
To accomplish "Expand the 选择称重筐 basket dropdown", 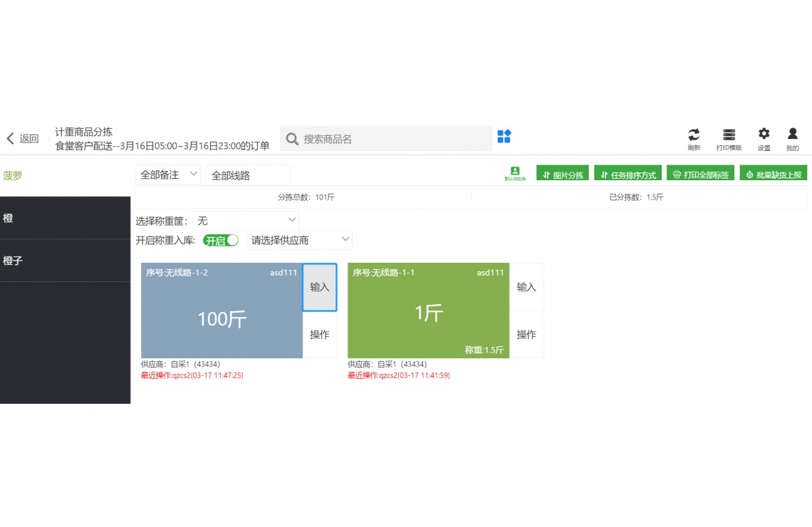I will pos(246,220).
